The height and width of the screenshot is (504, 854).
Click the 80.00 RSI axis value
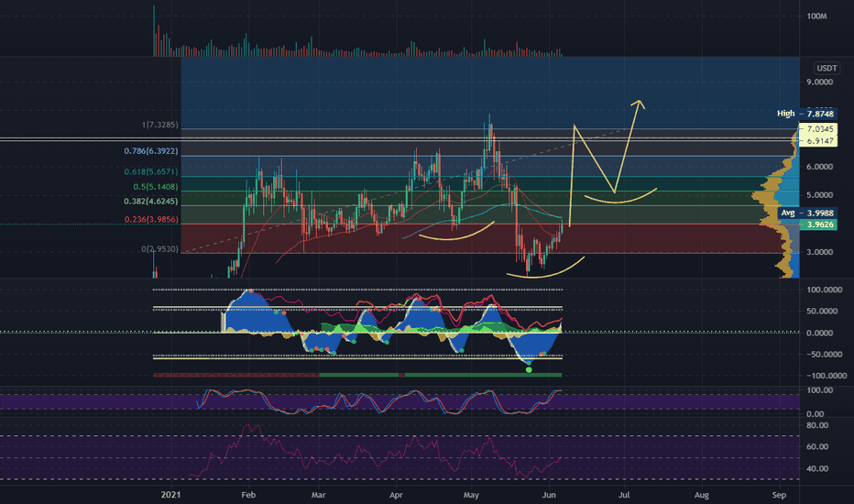(817, 425)
